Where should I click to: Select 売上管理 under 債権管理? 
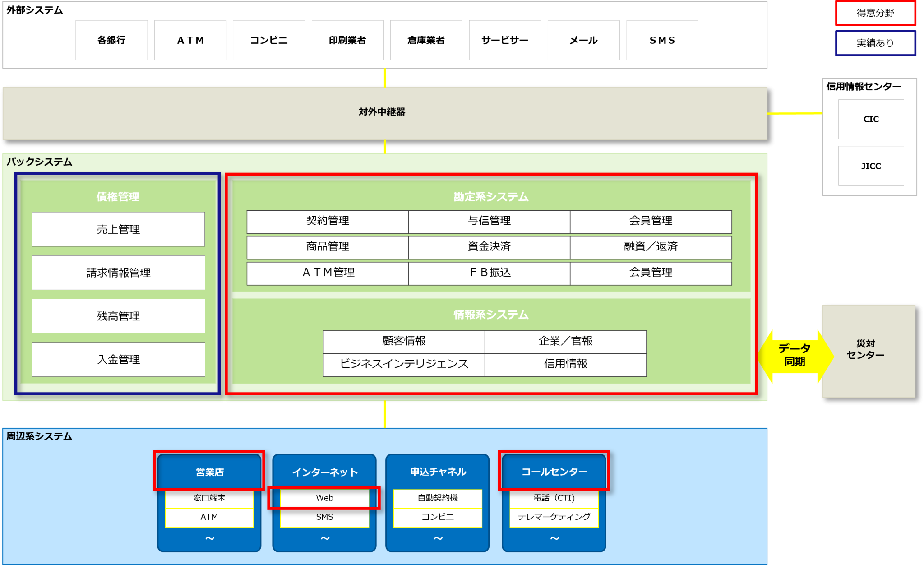pyautogui.click(x=118, y=229)
